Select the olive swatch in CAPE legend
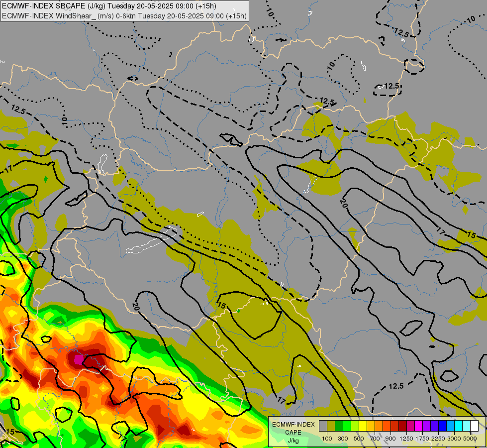Screen dimensions: 487x448 [x=331, y=426]
